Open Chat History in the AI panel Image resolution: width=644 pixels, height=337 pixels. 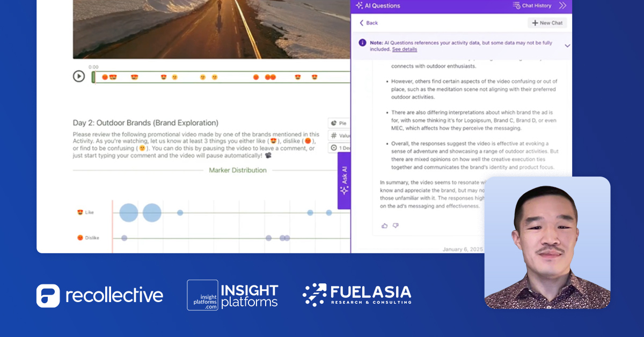tap(536, 5)
